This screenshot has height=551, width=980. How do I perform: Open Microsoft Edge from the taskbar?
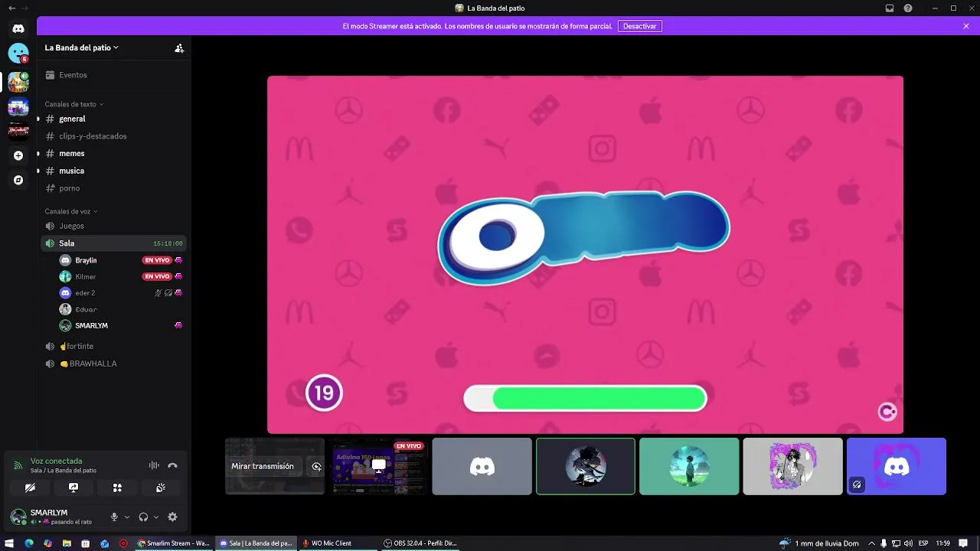click(x=29, y=543)
